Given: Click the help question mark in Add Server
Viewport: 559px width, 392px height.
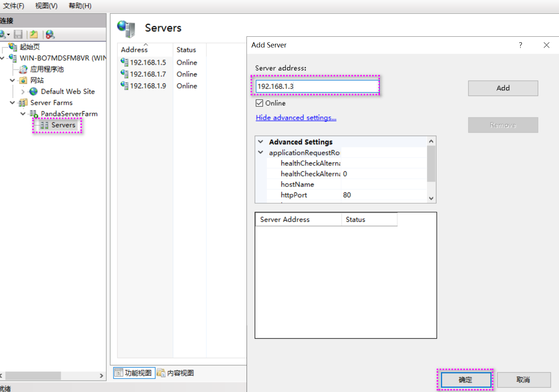Looking at the screenshot, I should [520, 45].
